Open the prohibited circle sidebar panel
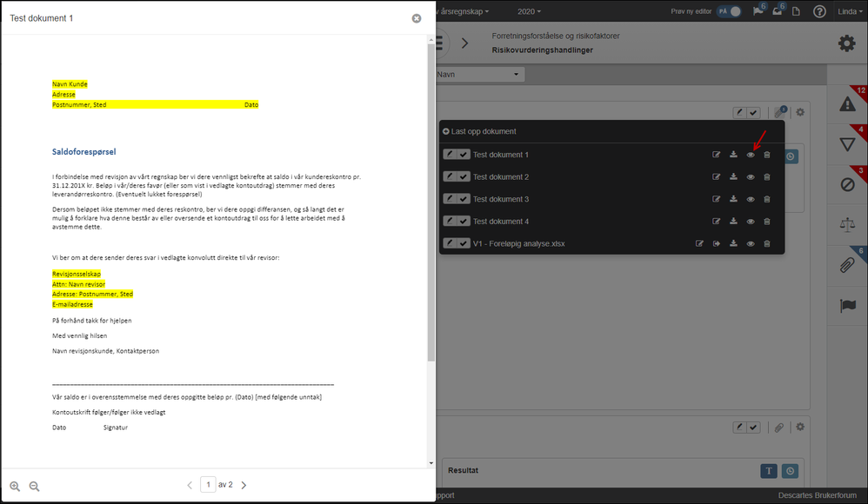Image resolution: width=868 pixels, height=504 pixels. tap(847, 185)
